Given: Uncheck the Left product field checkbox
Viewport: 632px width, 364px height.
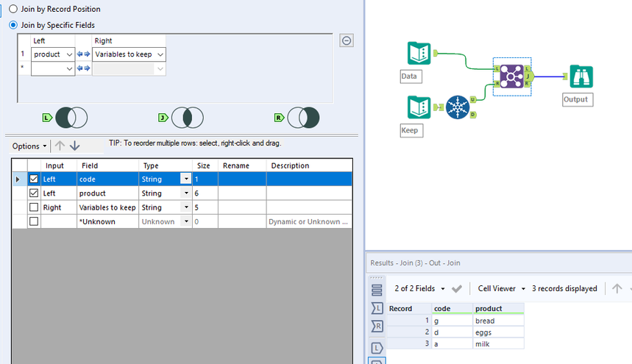Looking at the screenshot, I should coord(34,193).
